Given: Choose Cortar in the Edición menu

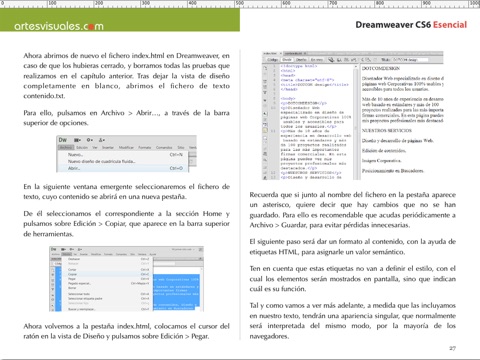Looking at the screenshot, I should click(x=107, y=269).
